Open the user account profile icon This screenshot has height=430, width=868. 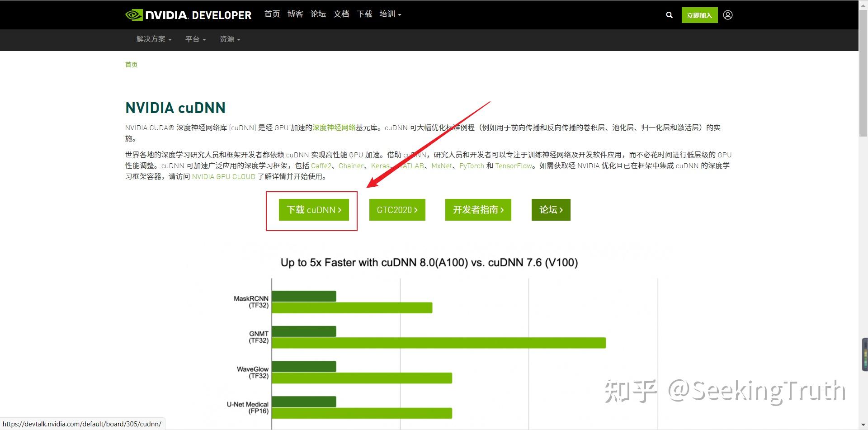pyautogui.click(x=727, y=14)
